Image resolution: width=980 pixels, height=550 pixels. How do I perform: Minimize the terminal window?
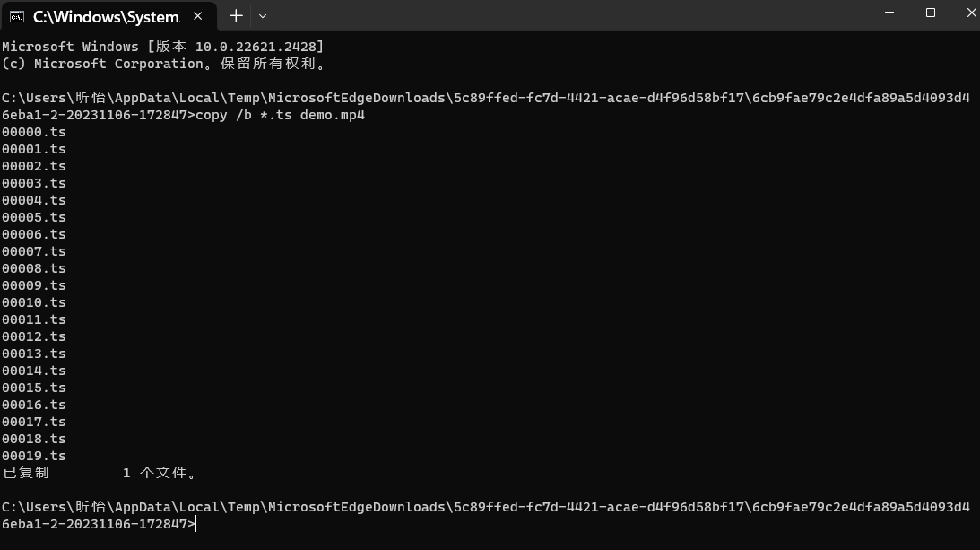pyautogui.click(x=889, y=13)
